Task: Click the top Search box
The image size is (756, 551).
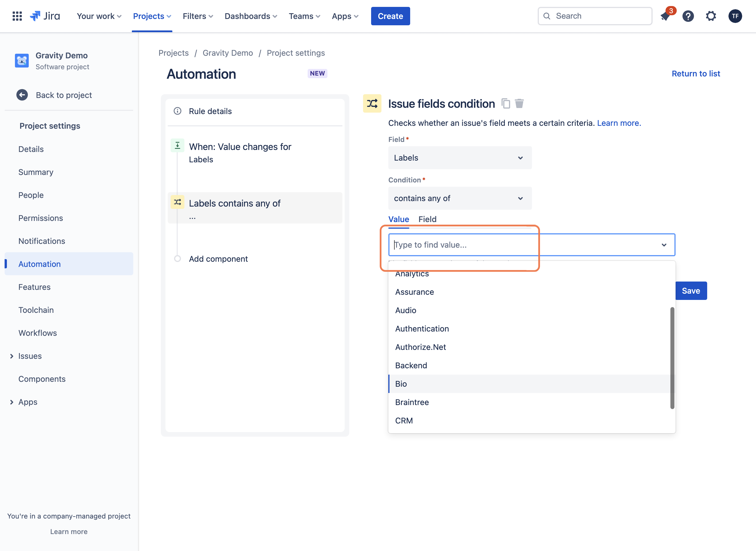Action: coord(595,16)
